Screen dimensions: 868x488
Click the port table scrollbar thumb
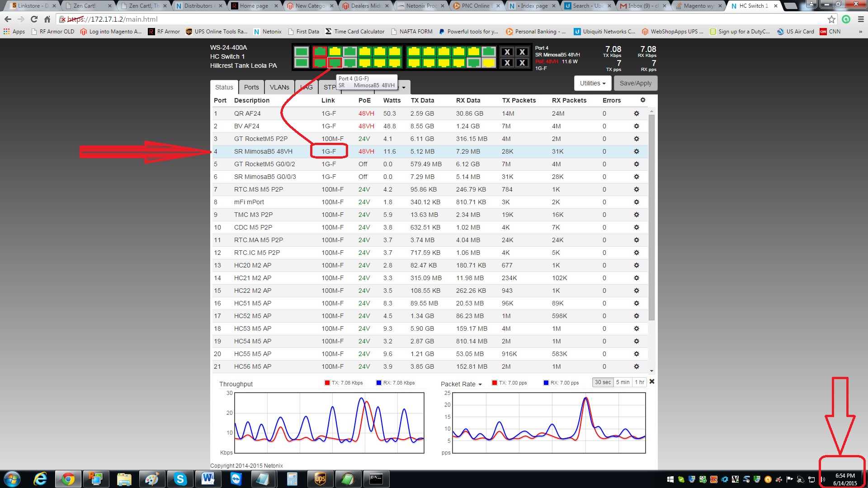(651, 217)
